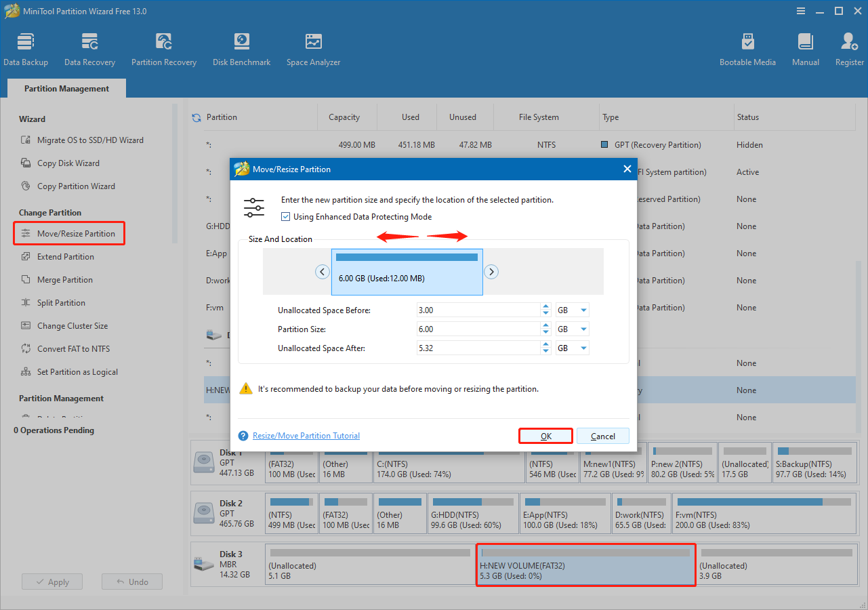Open the hamburger menu

[800, 11]
